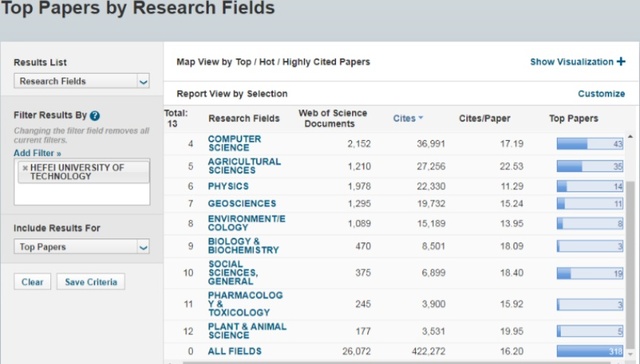Click inside the filter input box
Image resolution: width=640 pixels, height=364 pixels.
coord(82,194)
